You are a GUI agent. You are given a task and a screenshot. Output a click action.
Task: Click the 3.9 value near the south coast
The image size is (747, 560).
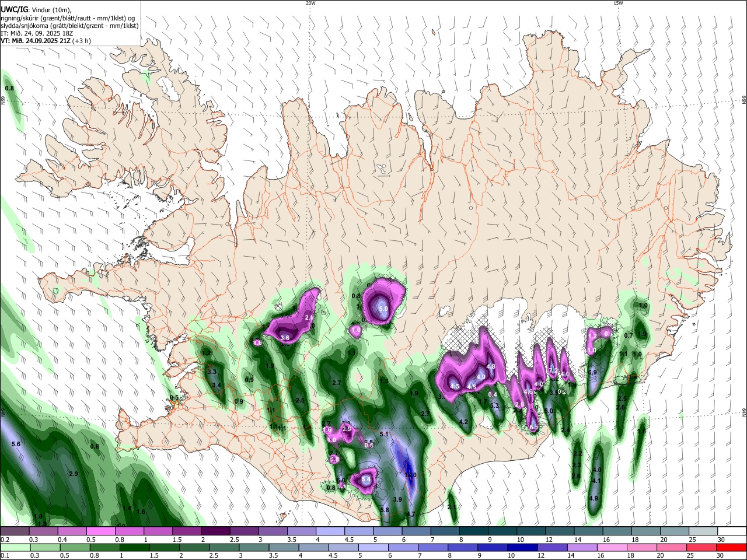[x=397, y=500]
